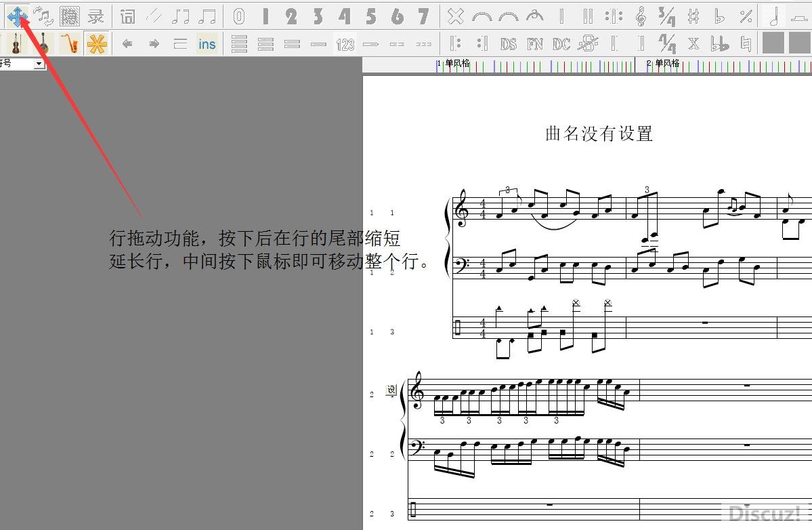Click the 设 settings marker beside row 2
812x530 pixels.
point(391,390)
